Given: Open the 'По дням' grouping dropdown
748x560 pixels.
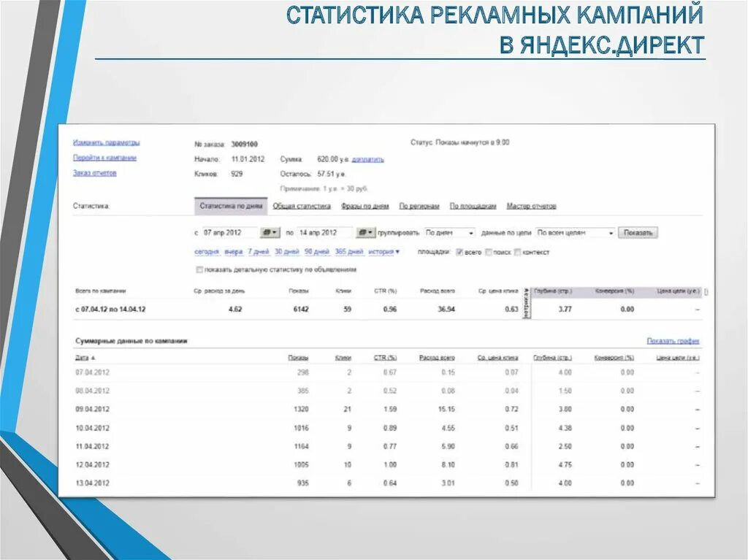Looking at the screenshot, I should (450, 233).
